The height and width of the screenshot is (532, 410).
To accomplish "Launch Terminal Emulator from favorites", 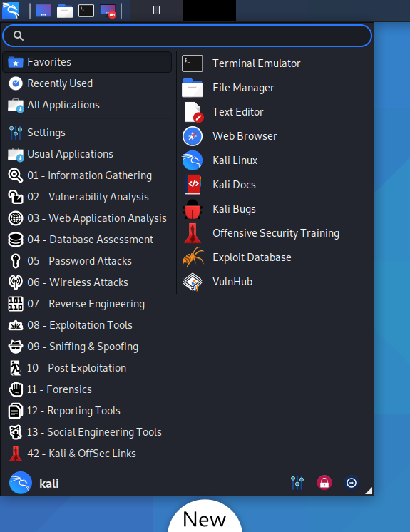I will [275, 63].
